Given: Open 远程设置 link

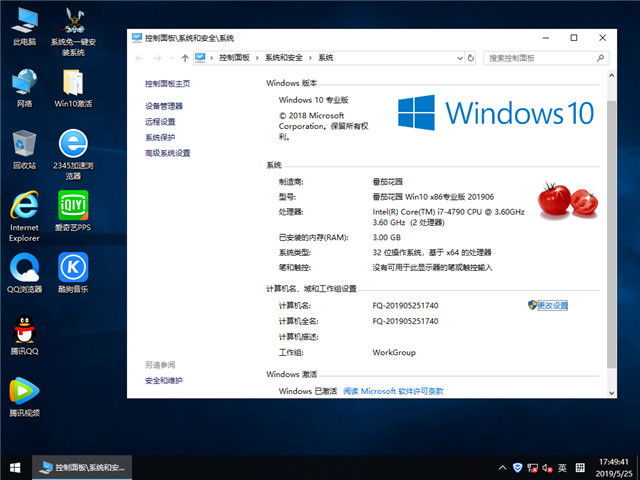Looking at the screenshot, I should pos(160,122).
